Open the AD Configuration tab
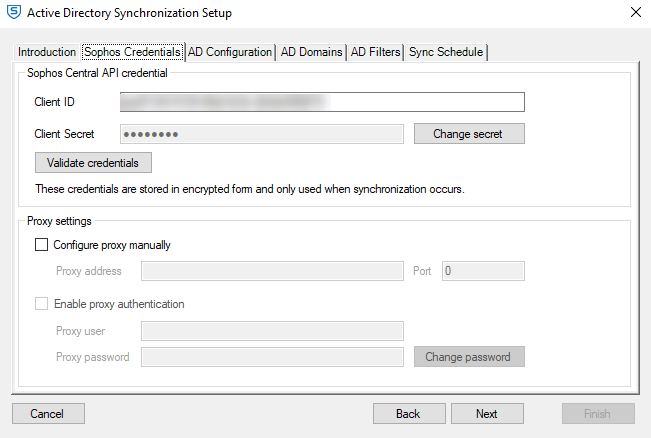Image resolution: width=651 pixels, height=438 pixels. [x=231, y=52]
